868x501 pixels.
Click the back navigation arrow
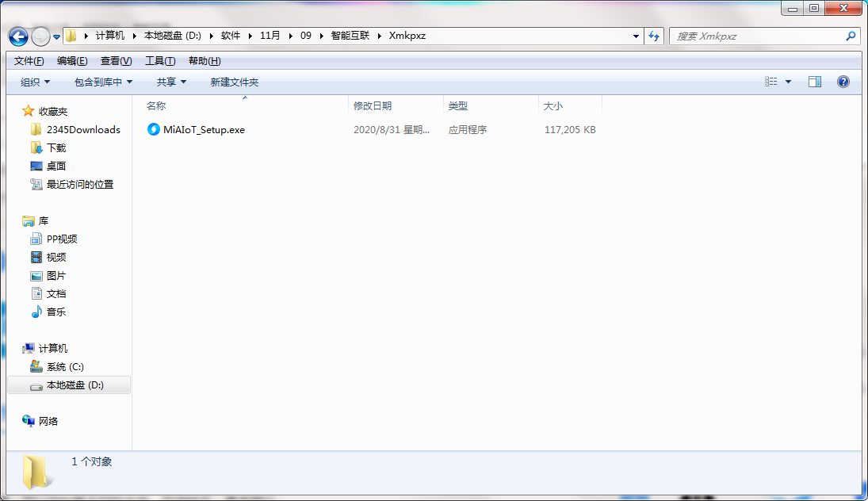pos(17,36)
